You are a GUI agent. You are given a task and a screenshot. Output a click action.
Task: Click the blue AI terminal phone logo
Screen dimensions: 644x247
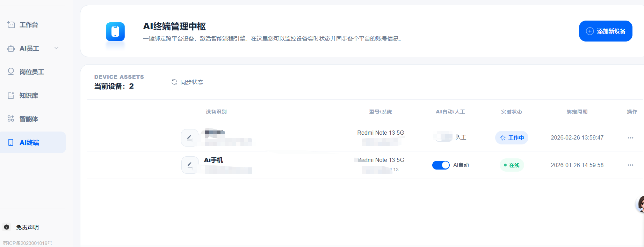point(115,32)
